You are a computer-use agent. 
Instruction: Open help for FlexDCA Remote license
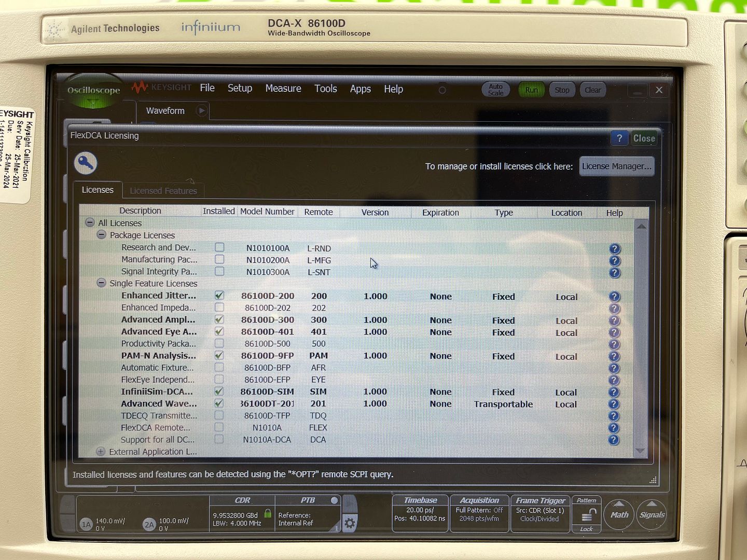614,428
